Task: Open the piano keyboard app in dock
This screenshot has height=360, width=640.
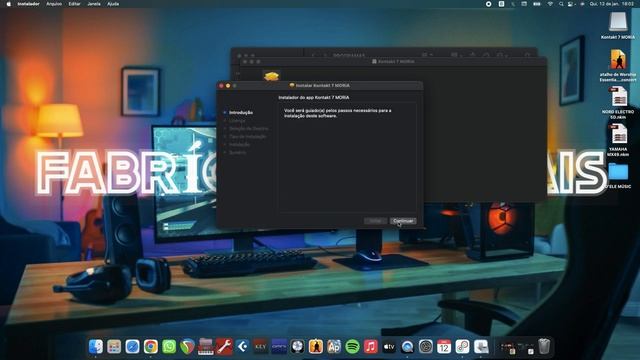Action: point(206,347)
